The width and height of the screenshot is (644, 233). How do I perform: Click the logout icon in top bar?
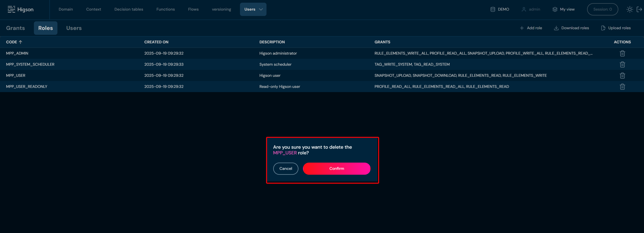click(x=639, y=9)
